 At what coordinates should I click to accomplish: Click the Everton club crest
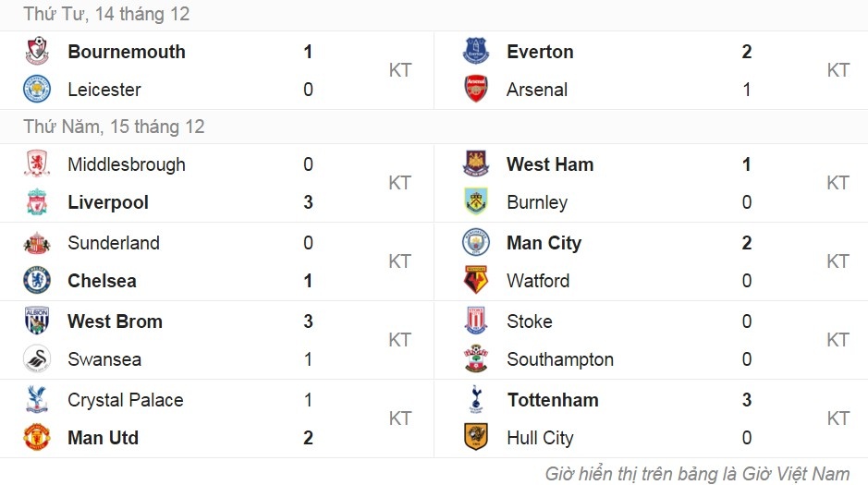click(x=475, y=52)
